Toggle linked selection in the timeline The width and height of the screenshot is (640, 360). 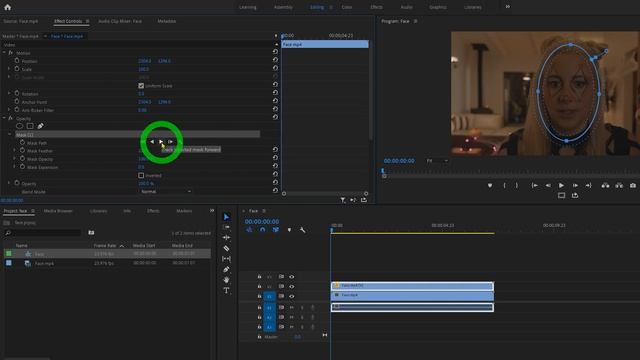pos(276,230)
